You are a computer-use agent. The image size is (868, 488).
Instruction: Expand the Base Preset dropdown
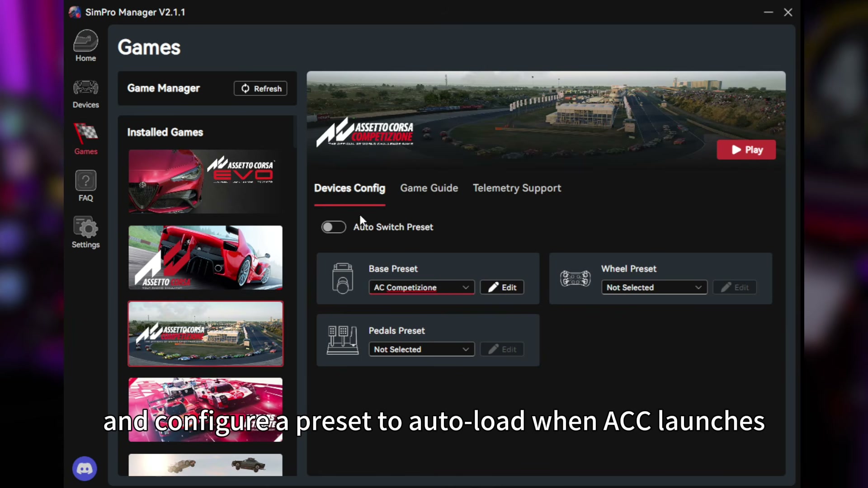click(421, 287)
